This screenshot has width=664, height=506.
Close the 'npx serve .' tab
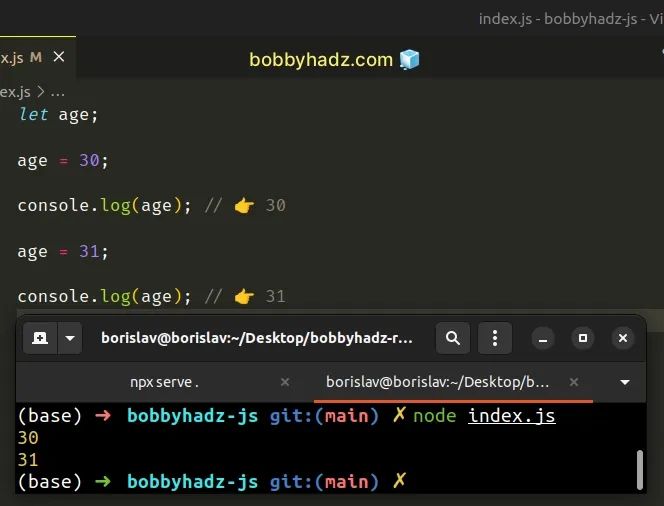(x=285, y=382)
